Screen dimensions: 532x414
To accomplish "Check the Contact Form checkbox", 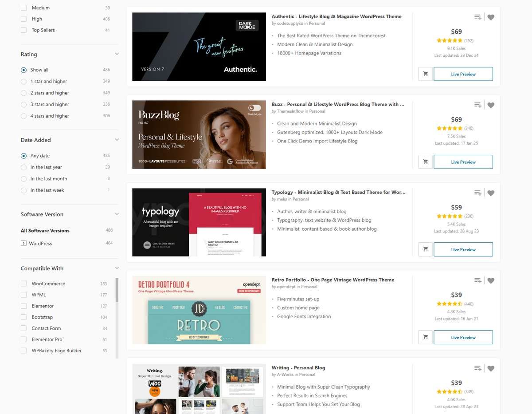I will pos(23,328).
